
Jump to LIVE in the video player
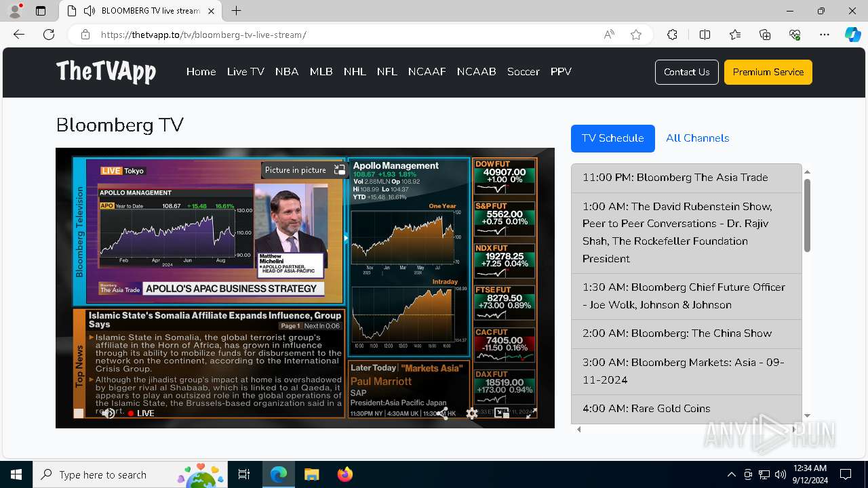141,413
